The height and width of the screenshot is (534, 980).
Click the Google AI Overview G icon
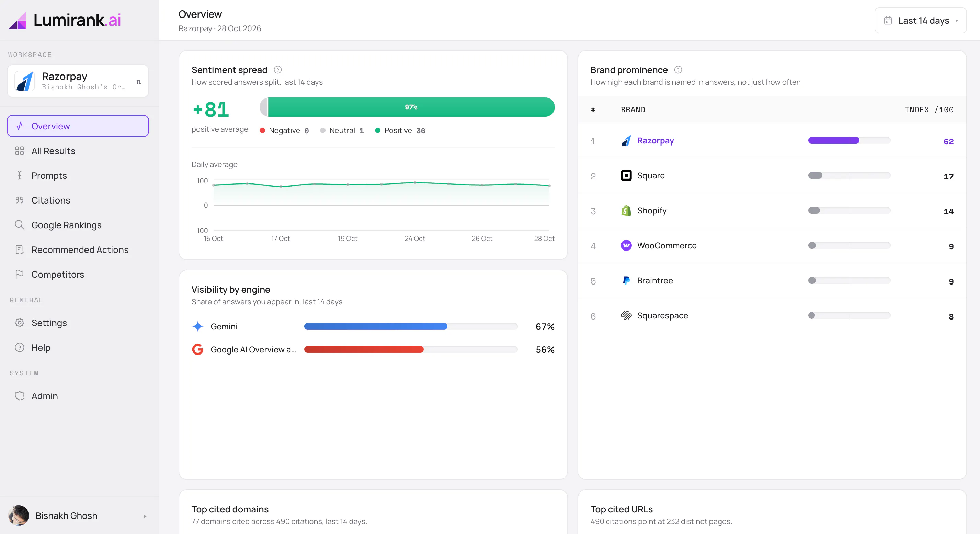tap(197, 349)
